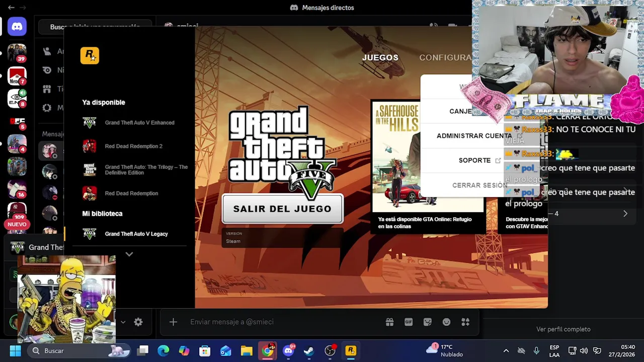Show hidden system tray icons
Screen dimensions: 644x362
tap(506, 351)
